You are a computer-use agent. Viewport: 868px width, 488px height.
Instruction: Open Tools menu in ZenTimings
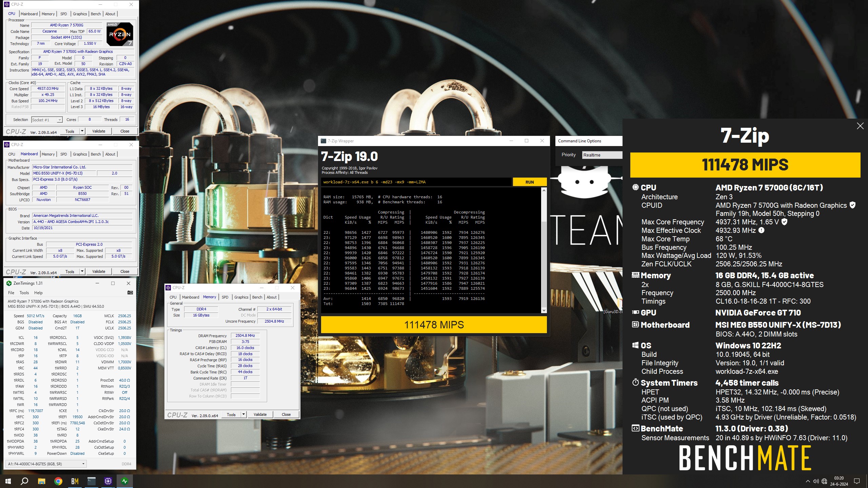pos(24,293)
